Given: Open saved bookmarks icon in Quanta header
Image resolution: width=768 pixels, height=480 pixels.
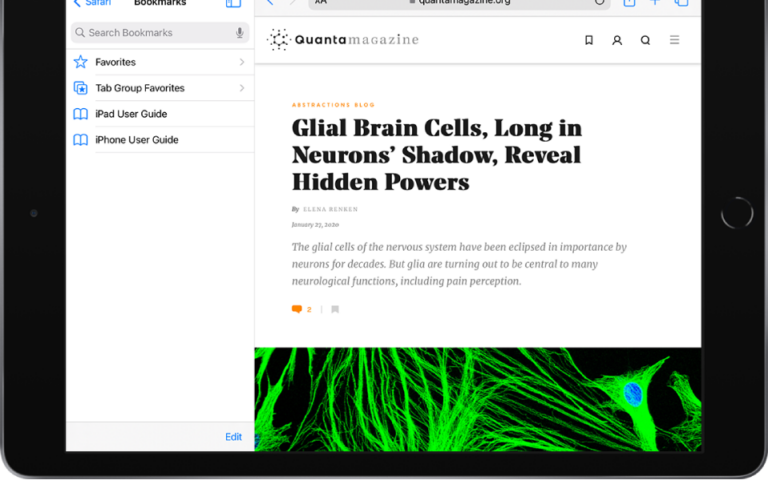Looking at the screenshot, I should pyautogui.click(x=589, y=40).
